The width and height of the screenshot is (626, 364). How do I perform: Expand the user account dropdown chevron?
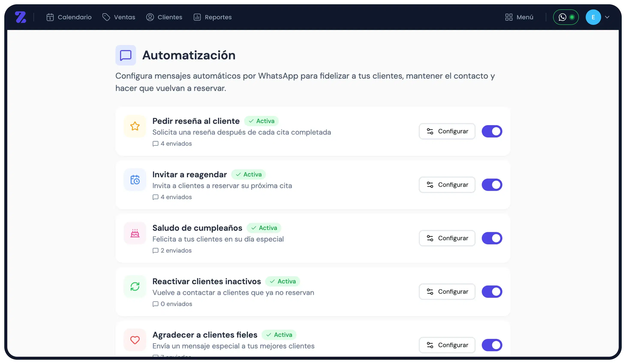(x=607, y=17)
